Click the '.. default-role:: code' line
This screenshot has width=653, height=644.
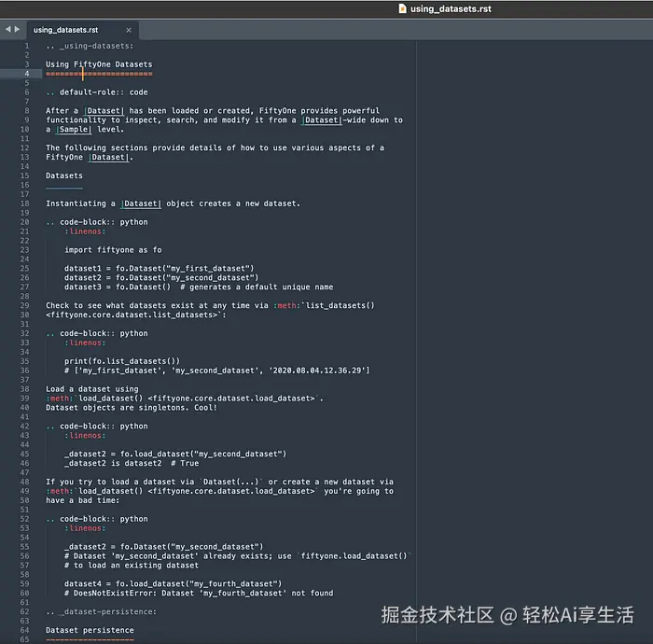(x=97, y=92)
